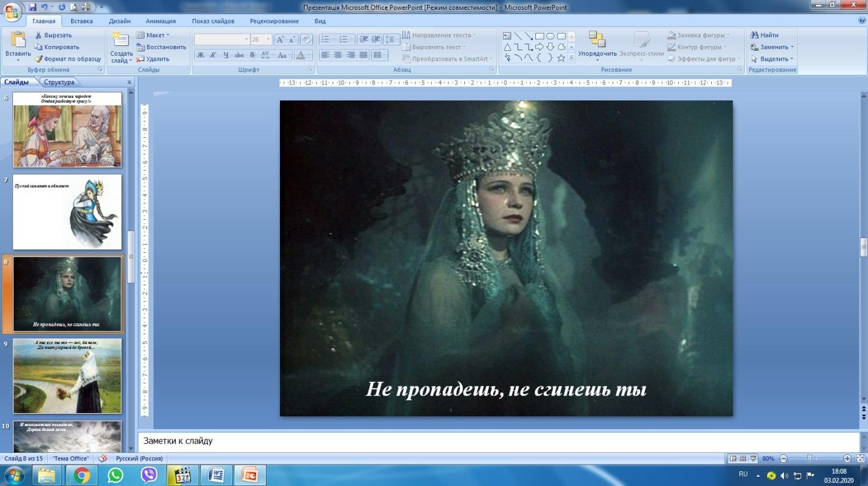Select the triangle shape in shapes gallery
This screenshot has width=868, height=486.
507,47
